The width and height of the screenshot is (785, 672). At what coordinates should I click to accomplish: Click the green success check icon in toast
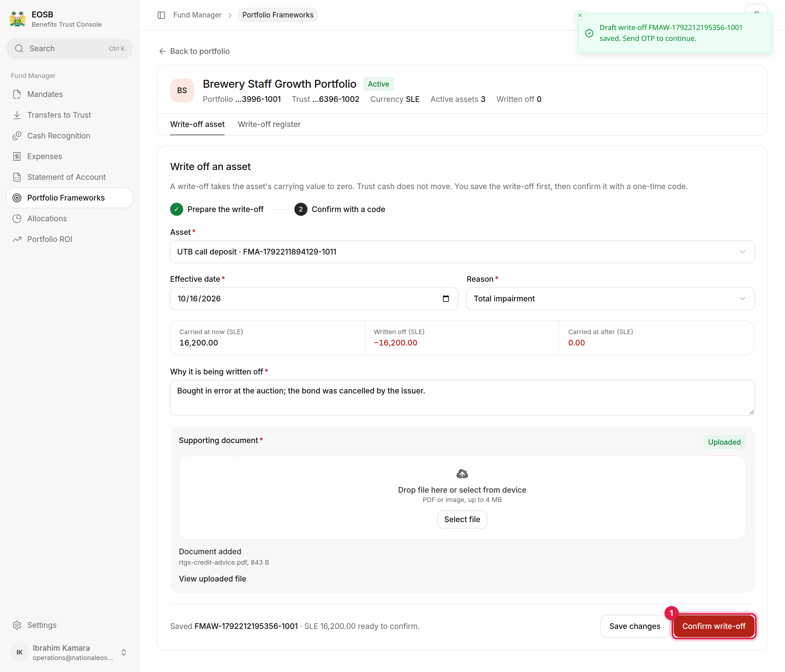(589, 33)
